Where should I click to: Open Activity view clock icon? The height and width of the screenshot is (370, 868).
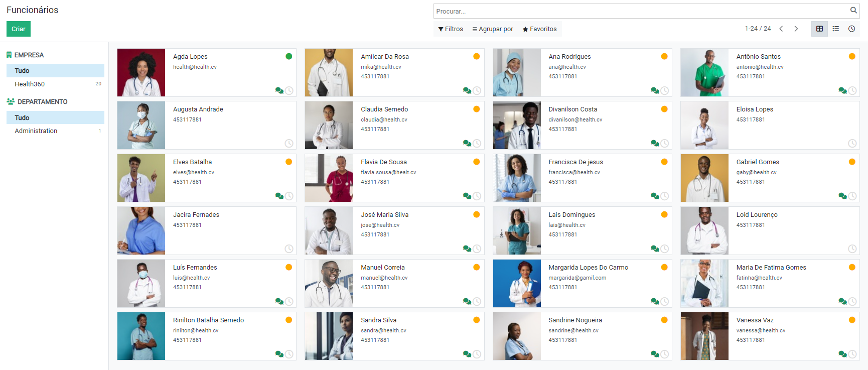(851, 29)
